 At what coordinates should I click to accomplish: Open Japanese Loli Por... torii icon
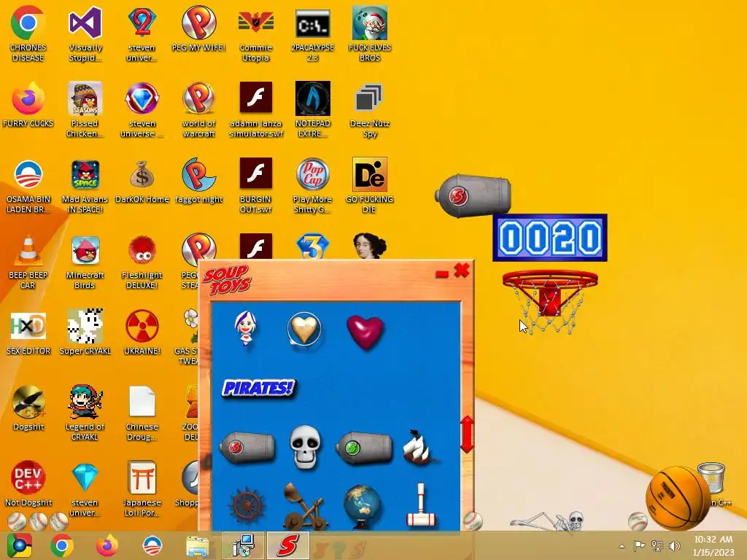[x=142, y=489]
